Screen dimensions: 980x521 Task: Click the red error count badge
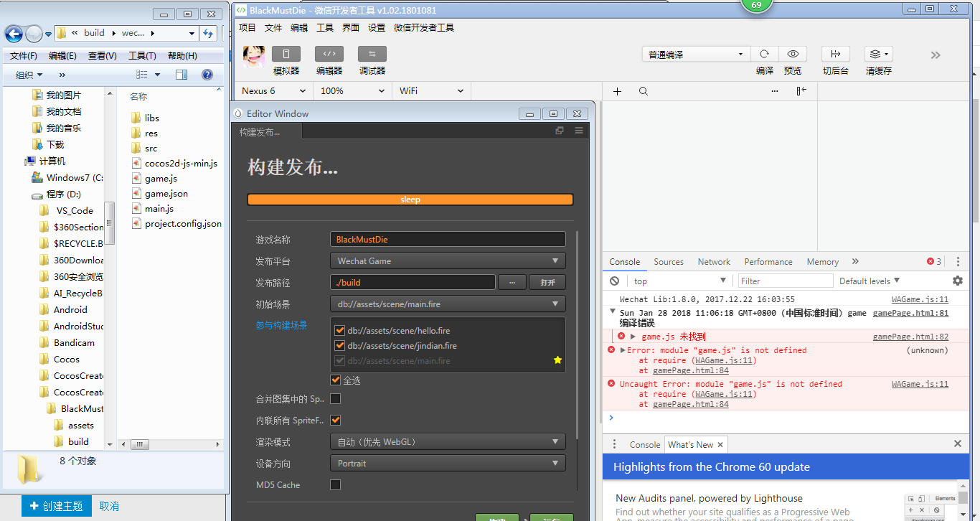(x=934, y=262)
